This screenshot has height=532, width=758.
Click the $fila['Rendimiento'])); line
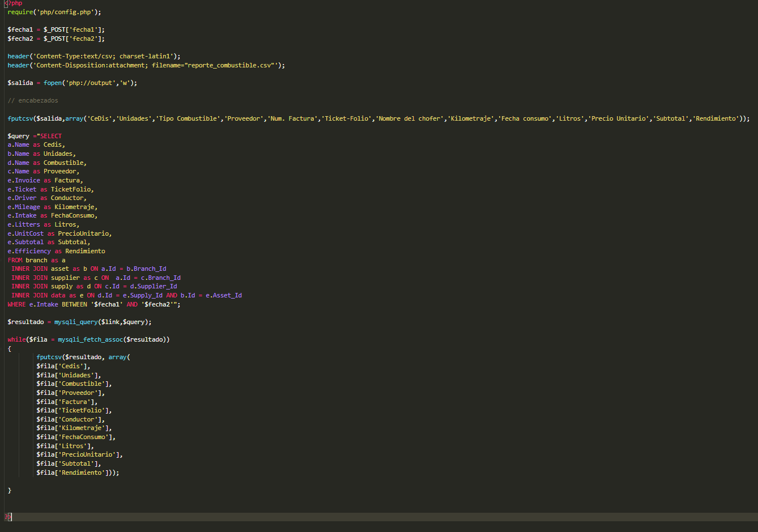click(x=78, y=473)
